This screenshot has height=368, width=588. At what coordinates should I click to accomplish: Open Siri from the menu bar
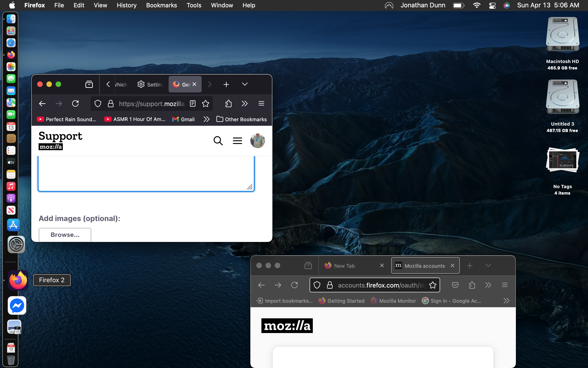pos(507,5)
